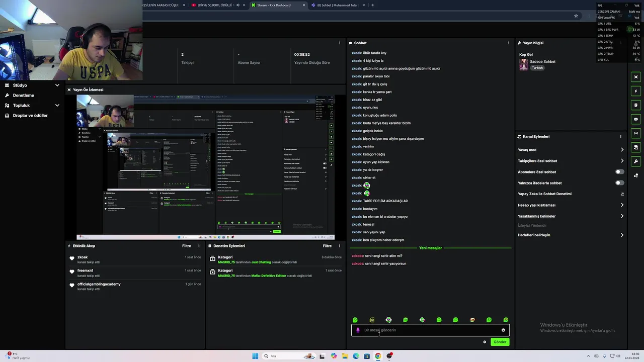The width and height of the screenshot is (644, 362).
Task: Open Kanal Eylemleri panel three-dot menu
Action: tap(620, 136)
